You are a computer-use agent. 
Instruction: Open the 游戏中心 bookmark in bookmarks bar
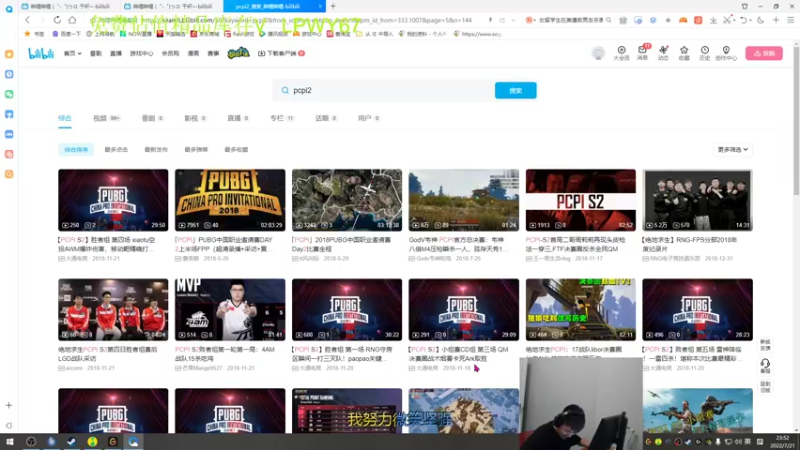coord(307,34)
